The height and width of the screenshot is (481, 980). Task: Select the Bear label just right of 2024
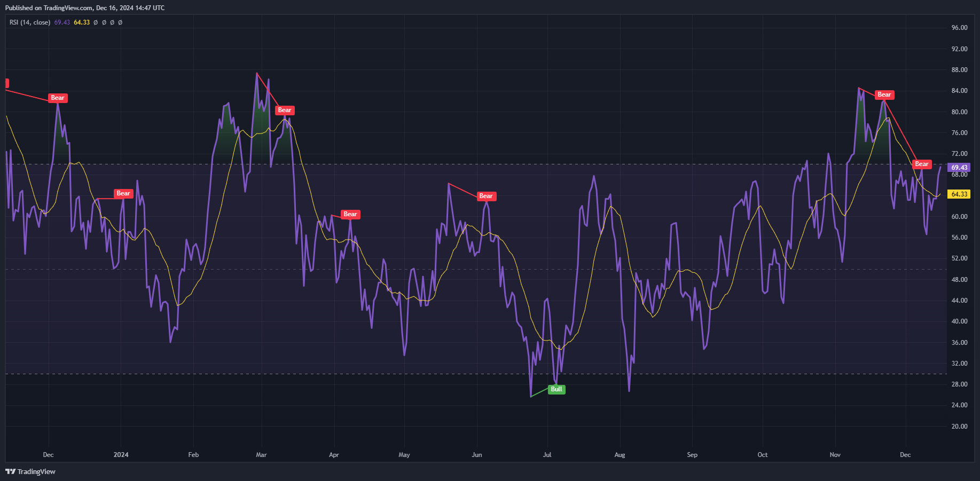[x=123, y=193]
